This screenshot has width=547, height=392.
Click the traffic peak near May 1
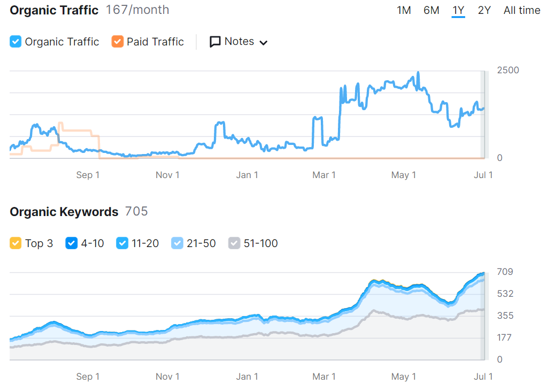(x=418, y=73)
